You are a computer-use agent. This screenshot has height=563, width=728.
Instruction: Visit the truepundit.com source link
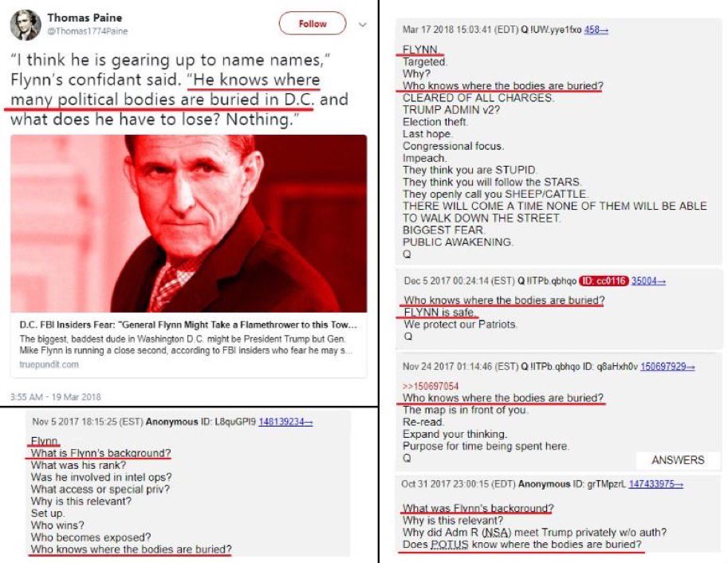pyautogui.click(x=49, y=364)
